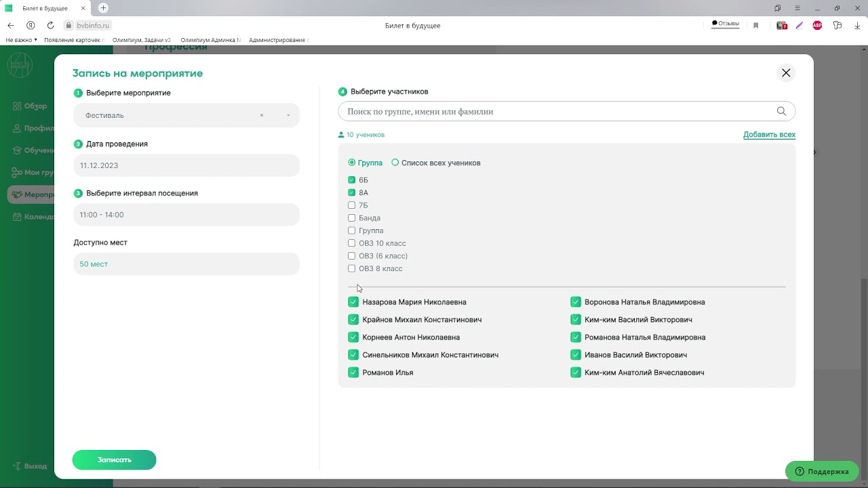Uncheck Назарова Мария Николаевна
The height and width of the screenshot is (488, 868).
point(353,302)
